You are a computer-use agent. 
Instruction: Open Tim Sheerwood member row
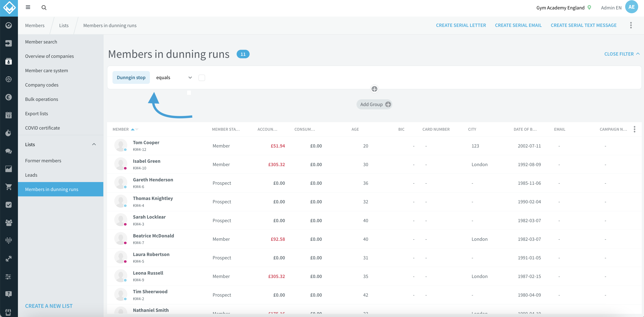pos(374,295)
